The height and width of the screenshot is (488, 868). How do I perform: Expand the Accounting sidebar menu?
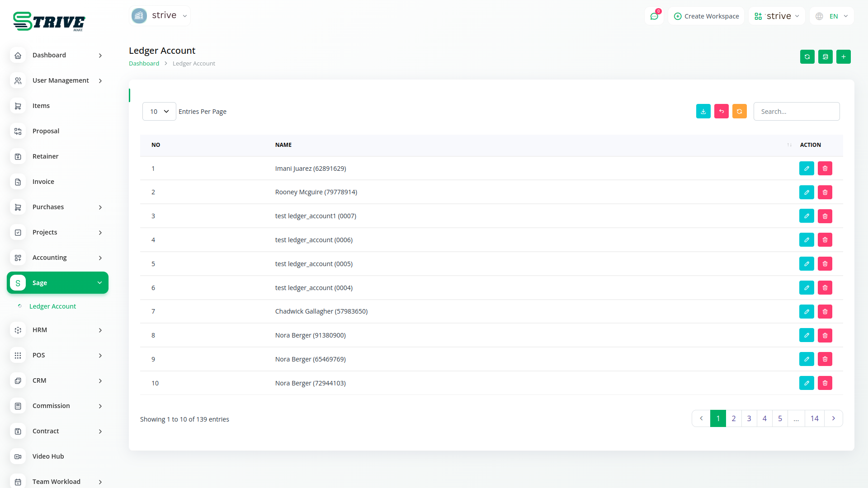tap(58, 258)
